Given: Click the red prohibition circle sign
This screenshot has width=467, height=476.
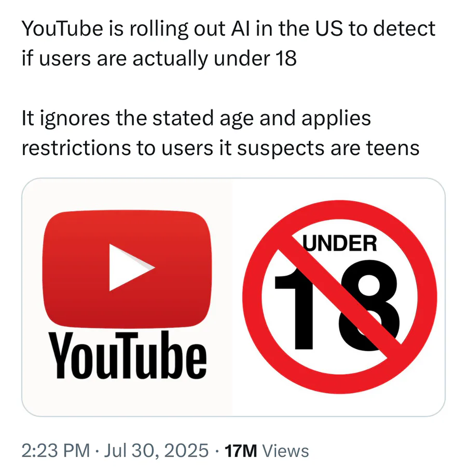Looking at the screenshot, I should [x=339, y=297].
